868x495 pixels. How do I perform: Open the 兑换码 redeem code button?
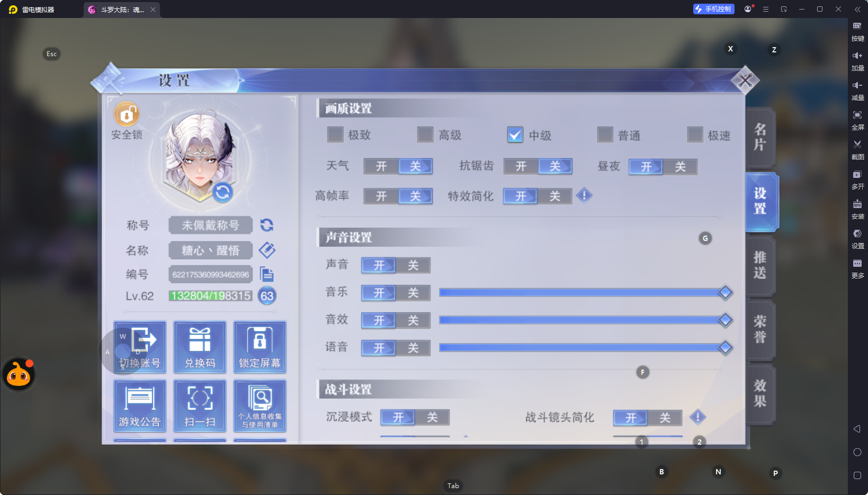click(200, 347)
